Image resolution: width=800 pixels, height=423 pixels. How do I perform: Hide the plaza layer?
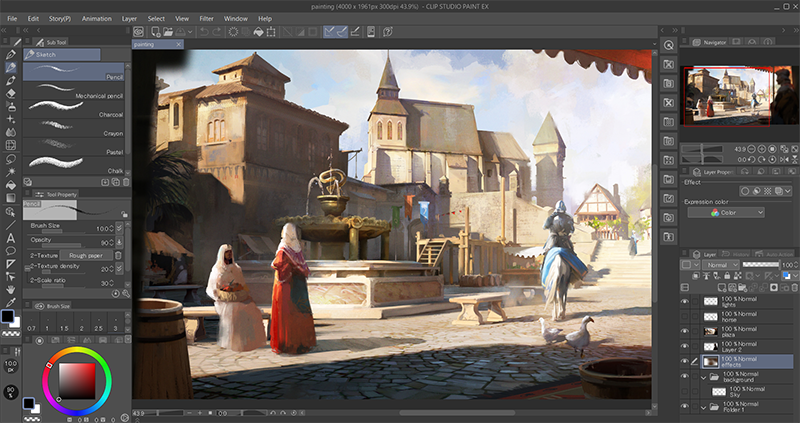point(685,330)
